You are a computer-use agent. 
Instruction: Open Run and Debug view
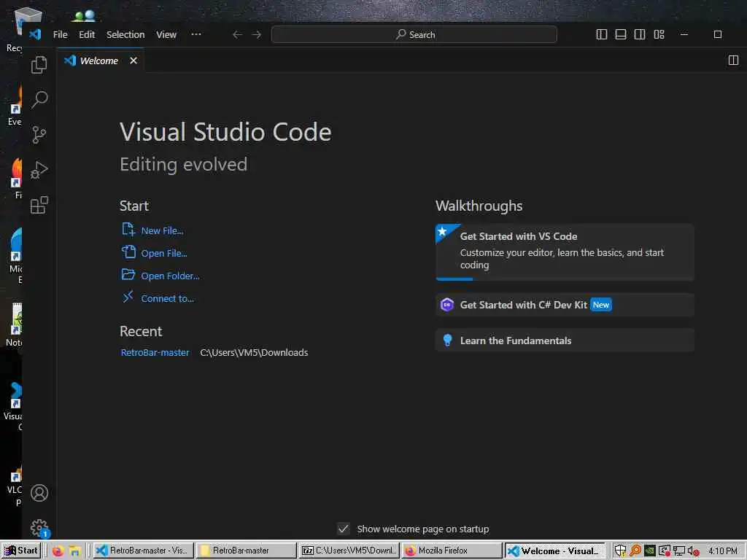39,170
